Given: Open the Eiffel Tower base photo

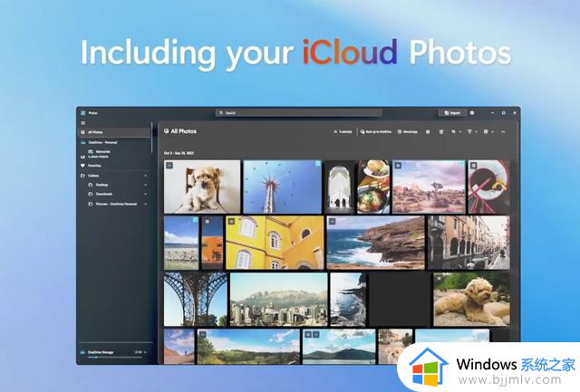Looking at the screenshot, I should (196, 300).
